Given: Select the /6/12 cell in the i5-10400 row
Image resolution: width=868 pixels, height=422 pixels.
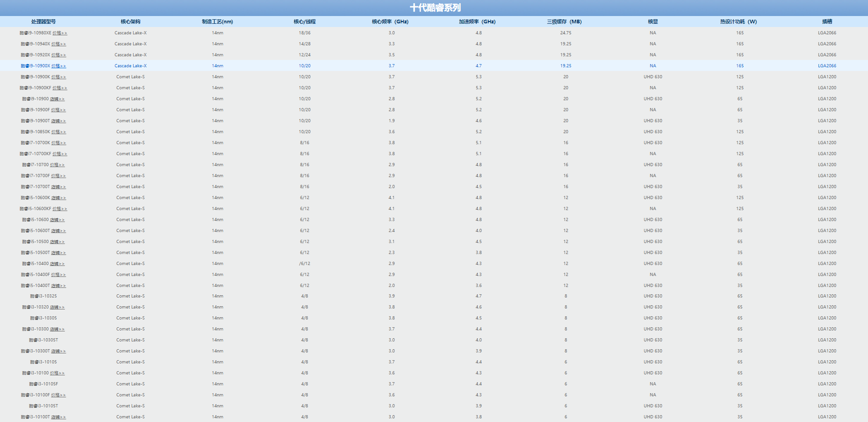Looking at the screenshot, I should point(305,264).
